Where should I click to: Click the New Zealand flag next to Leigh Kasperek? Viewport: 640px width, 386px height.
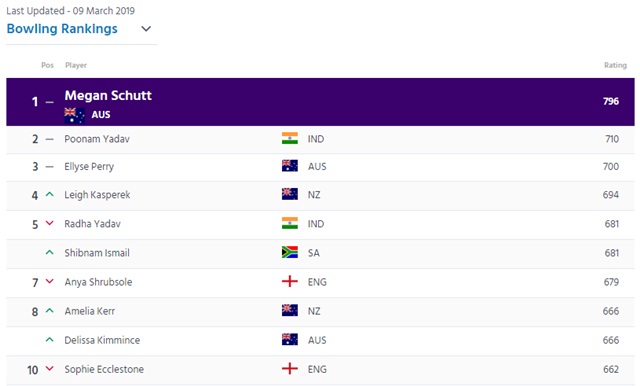(290, 194)
